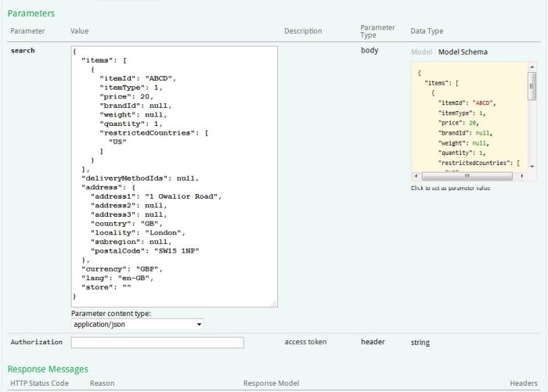548x392 pixels.
Task: Click the Description column header
Action: pos(303,31)
